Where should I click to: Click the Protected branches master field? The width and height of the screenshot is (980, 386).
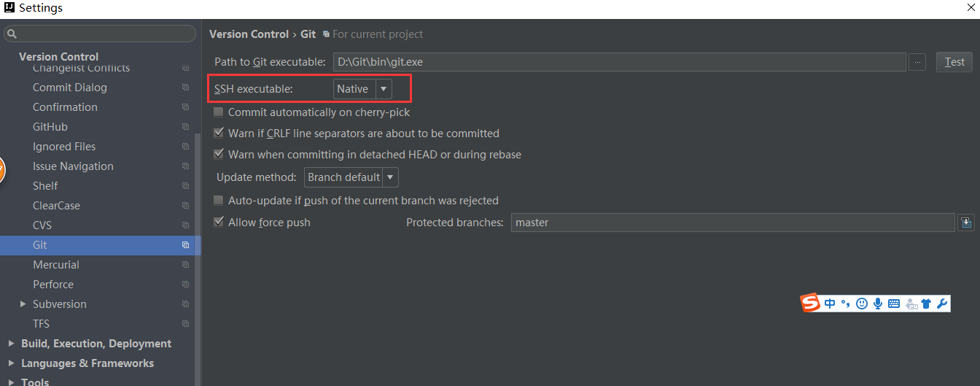pyautogui.click(x=733, y=223)
